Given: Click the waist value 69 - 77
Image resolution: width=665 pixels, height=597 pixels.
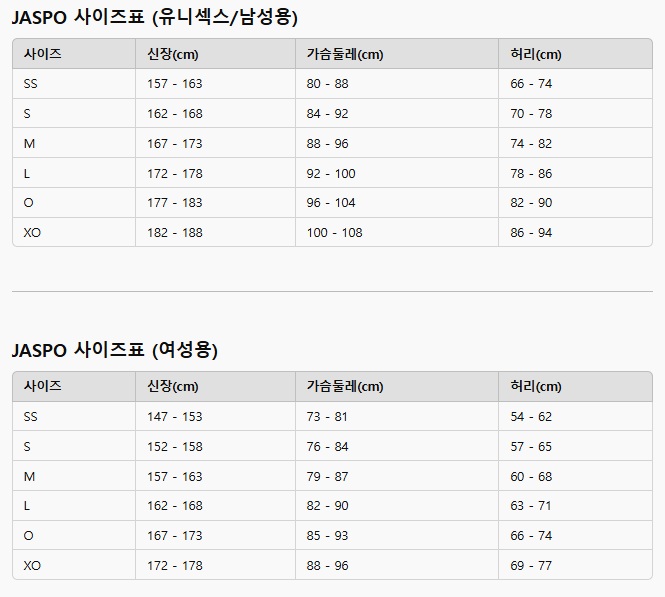Looking at the screenshot, I should pyautogui.click(x=531, y=565).
